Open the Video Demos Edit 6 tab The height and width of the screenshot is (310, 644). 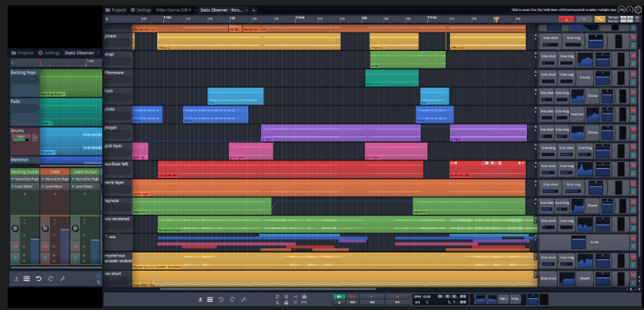175,10
